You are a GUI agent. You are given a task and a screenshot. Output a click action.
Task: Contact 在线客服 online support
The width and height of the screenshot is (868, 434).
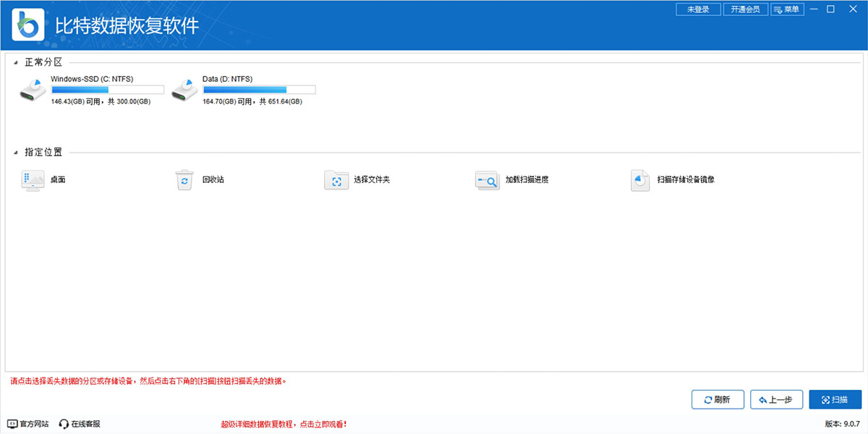click(80, 424)
